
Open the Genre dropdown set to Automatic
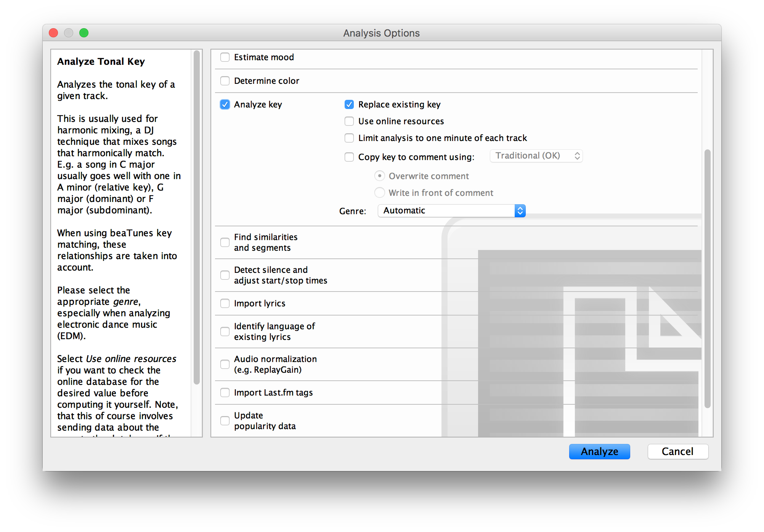[451, 210]
